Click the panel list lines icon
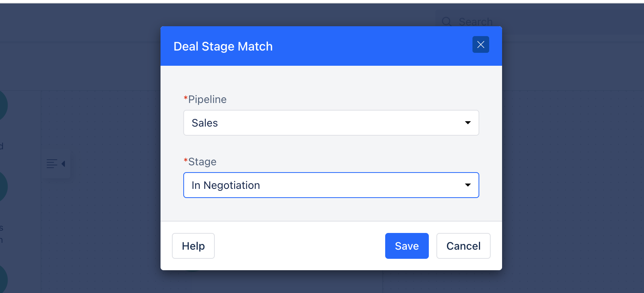 52,164
